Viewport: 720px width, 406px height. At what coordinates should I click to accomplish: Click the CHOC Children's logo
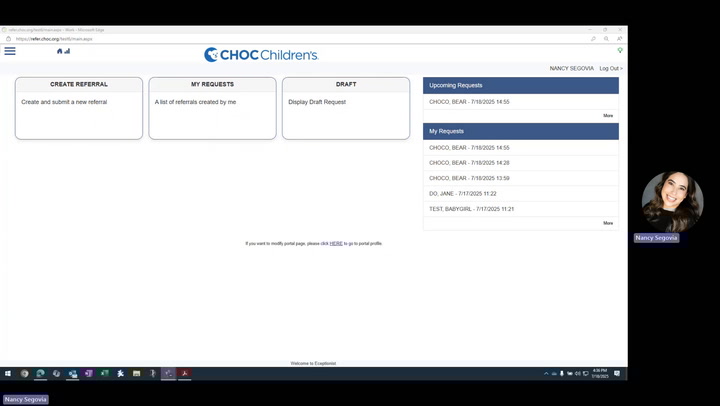pos(261,55)
